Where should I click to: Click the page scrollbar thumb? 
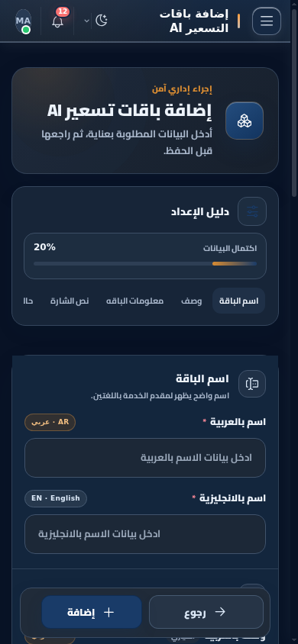click(294, 95)
